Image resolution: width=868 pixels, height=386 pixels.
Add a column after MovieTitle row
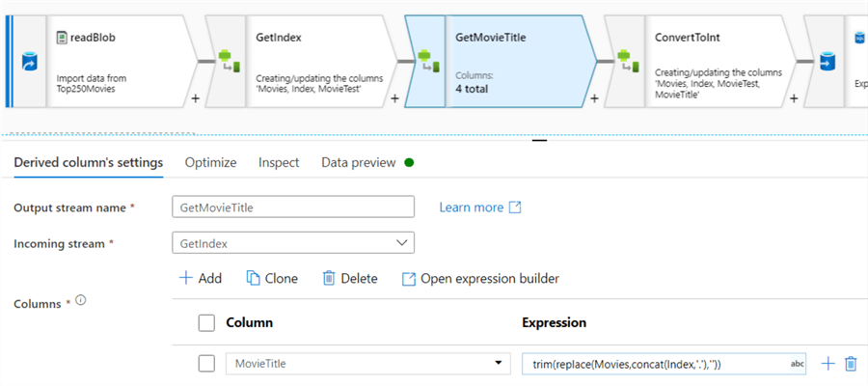click(x=827, y=364)
